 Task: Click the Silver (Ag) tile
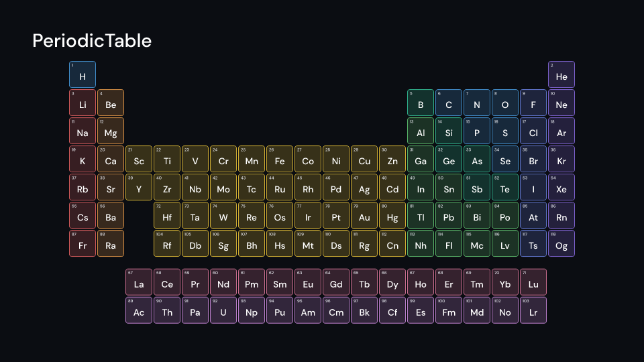pos(364,187)
